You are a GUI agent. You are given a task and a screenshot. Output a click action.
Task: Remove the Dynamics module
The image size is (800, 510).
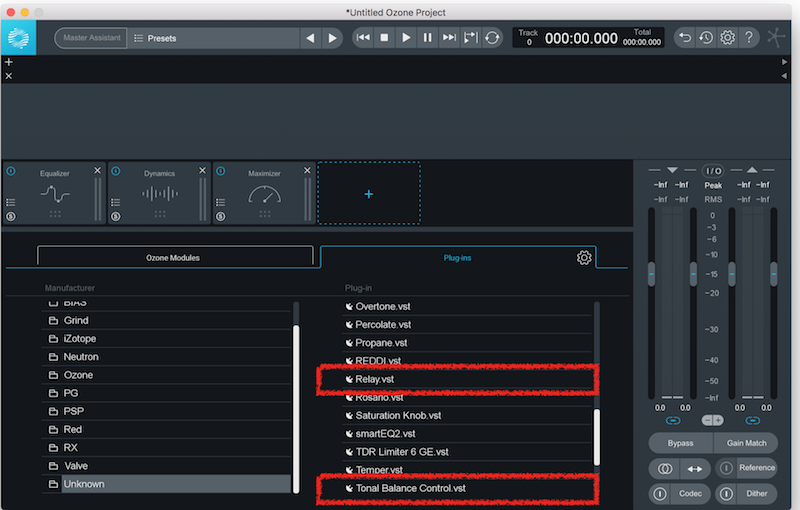pos(203,170)
